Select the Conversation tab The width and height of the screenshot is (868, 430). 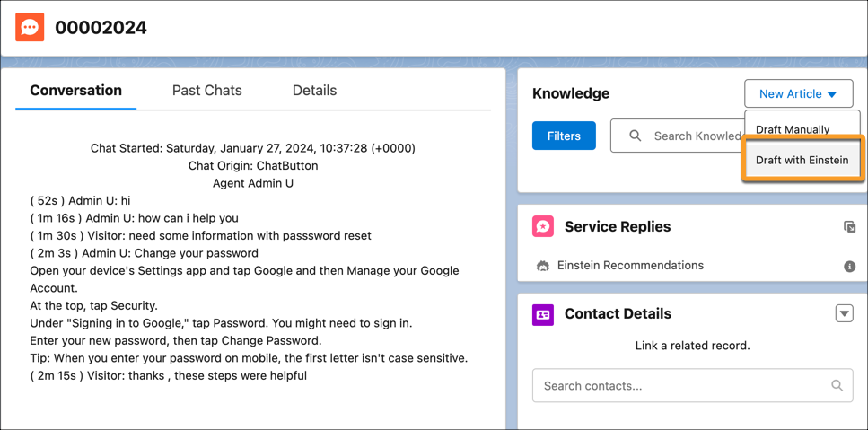75,91
